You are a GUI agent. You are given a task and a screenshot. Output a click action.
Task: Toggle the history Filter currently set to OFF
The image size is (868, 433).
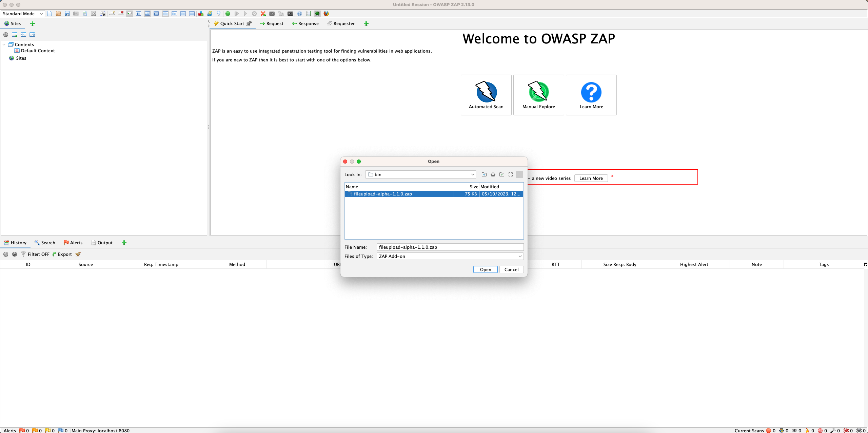(36, 254)
